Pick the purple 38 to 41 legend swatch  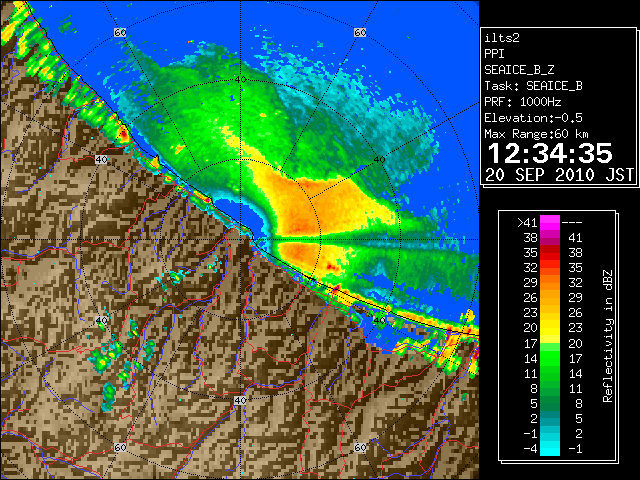coord(550,238)
